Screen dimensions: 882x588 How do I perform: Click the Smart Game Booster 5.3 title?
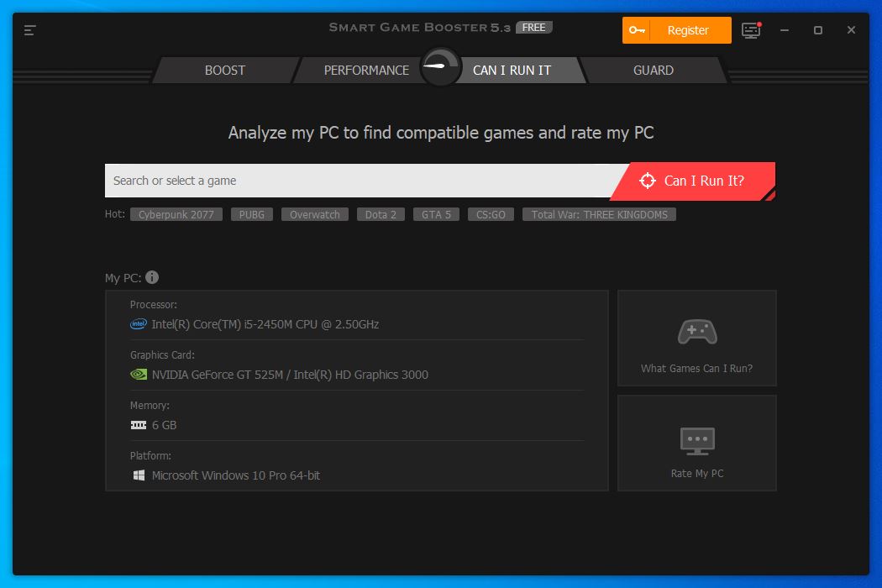[420, 28]
